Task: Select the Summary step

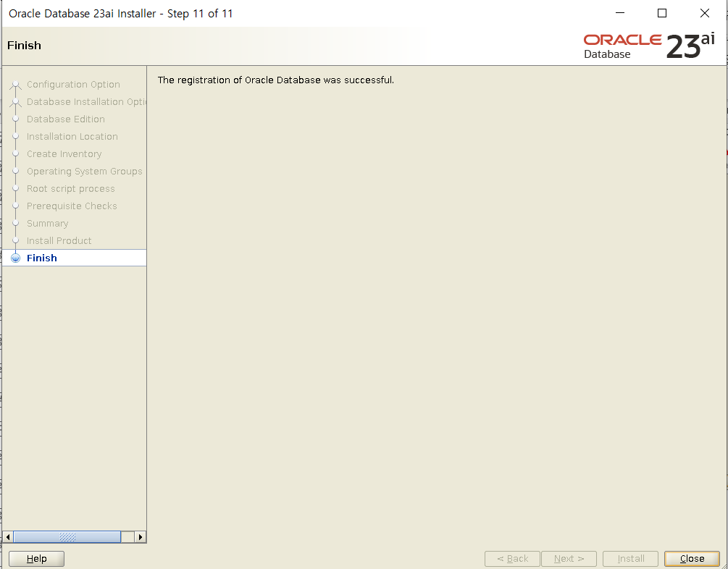Action: click(x=47, y=223)
